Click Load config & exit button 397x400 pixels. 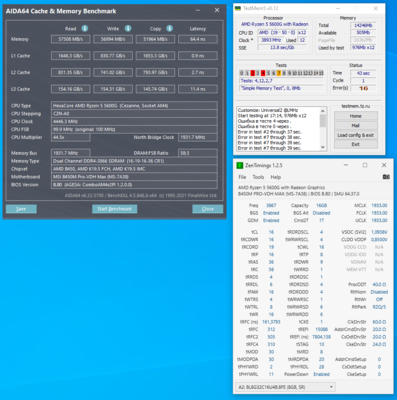[356, 135]
